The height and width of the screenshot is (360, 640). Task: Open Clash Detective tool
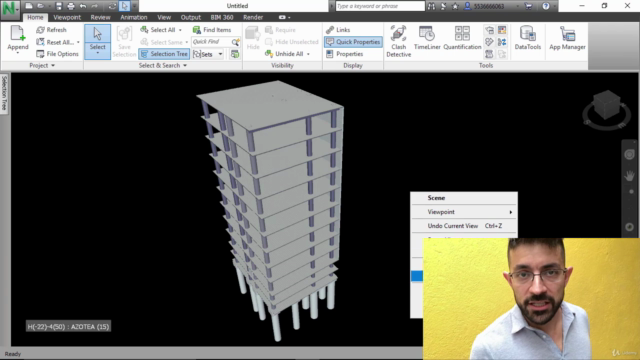coord(398,41)
